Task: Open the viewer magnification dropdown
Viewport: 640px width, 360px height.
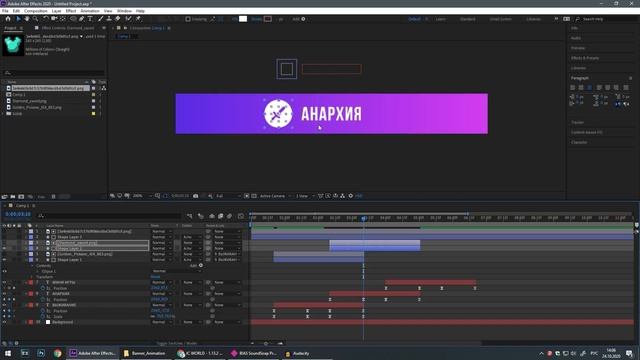Action: point(142,196)
